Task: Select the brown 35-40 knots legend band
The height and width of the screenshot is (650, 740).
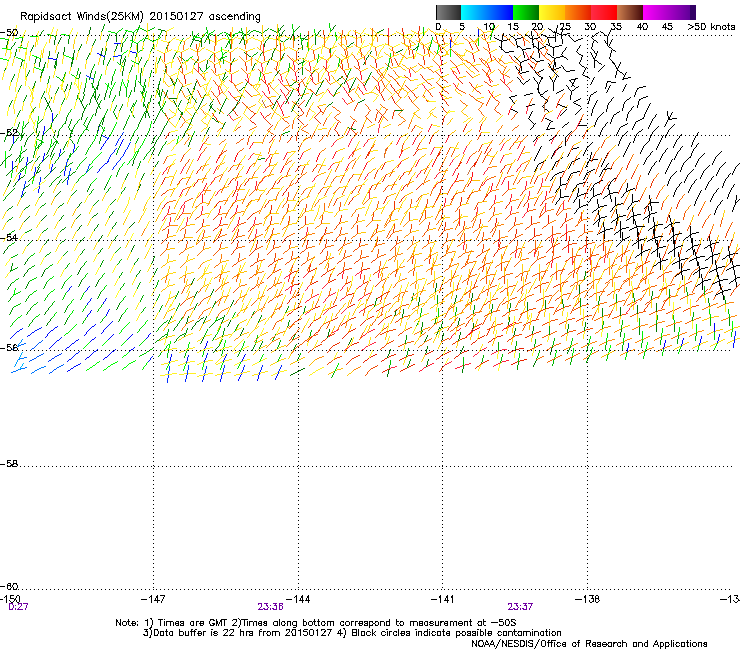Action: point(630,12)
